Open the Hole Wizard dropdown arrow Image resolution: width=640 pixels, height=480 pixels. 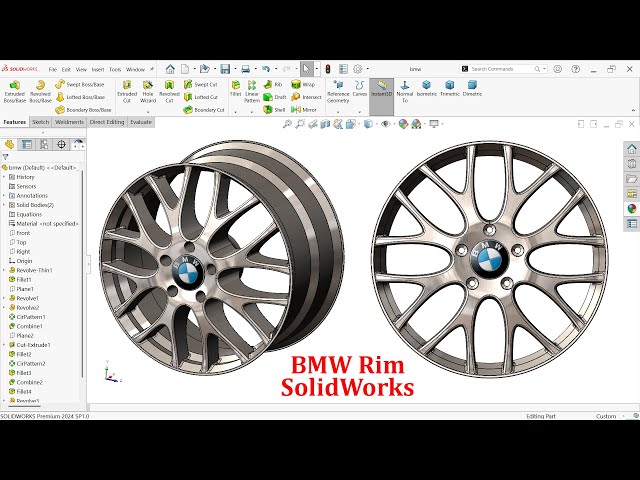pos(148,112)
